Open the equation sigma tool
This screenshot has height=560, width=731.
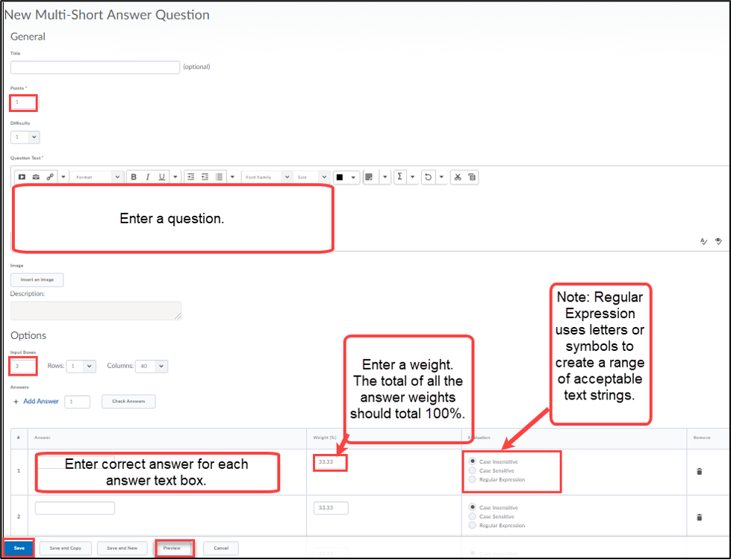[x=399, y=177]
